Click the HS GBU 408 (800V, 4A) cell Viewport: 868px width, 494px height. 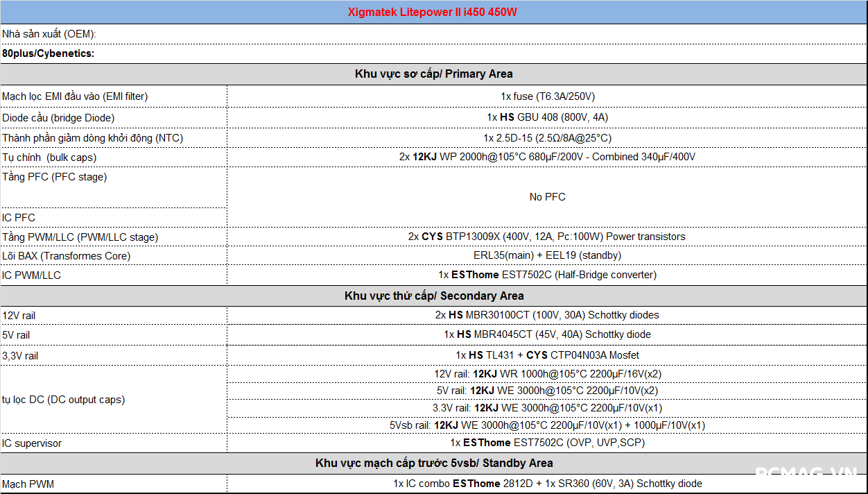coord(547,117)
